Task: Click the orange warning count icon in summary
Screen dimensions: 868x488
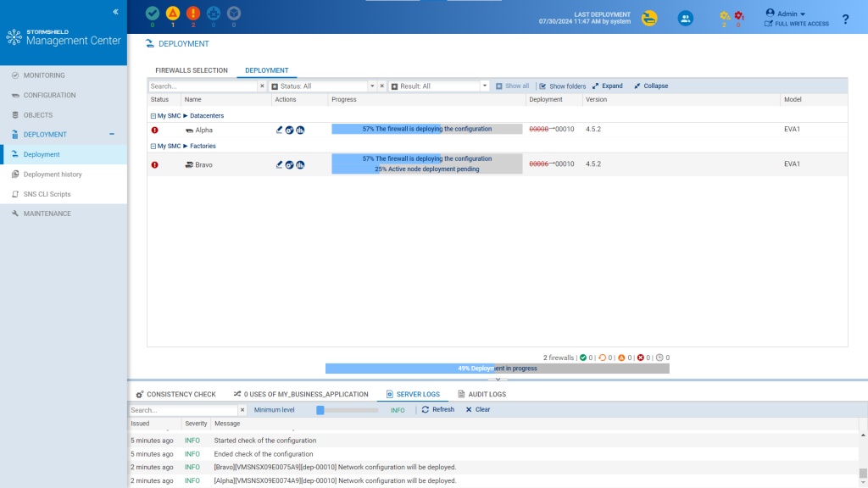Action: pyautogui.click(x=621, y=358)
